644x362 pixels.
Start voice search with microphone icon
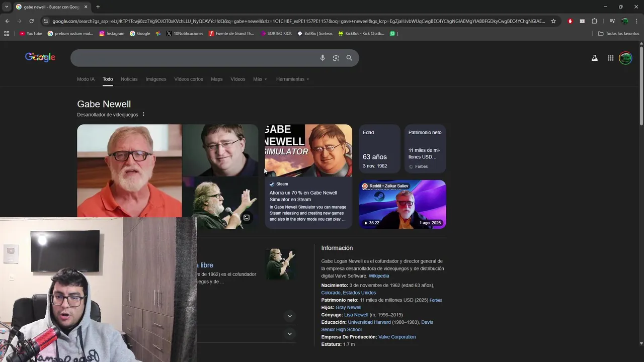pos(323,58)
